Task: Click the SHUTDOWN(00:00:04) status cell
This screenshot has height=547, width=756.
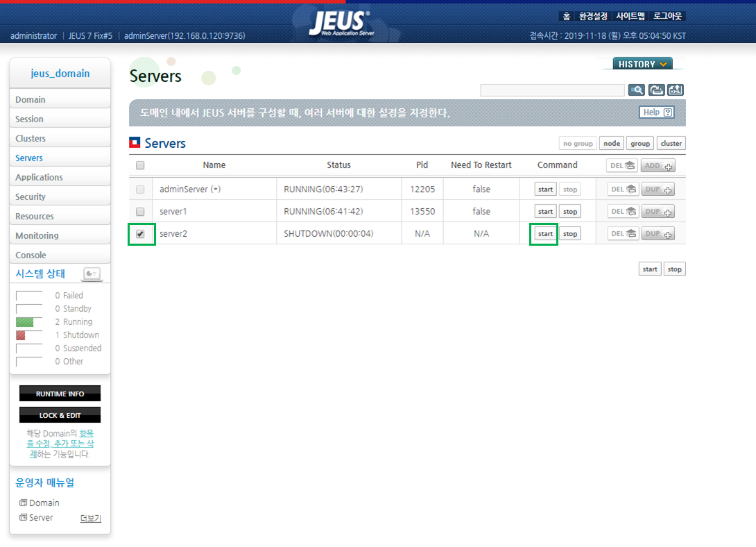Action: coord(339,233)
